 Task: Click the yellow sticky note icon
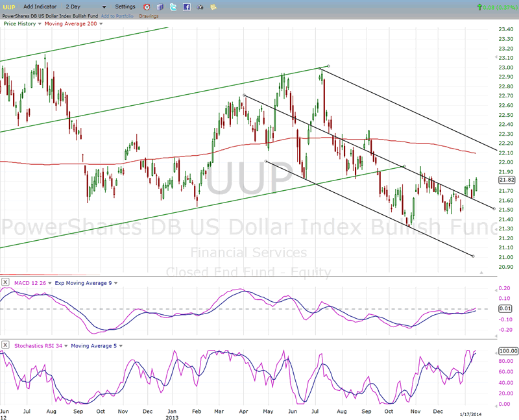click(x=213, y=6)
